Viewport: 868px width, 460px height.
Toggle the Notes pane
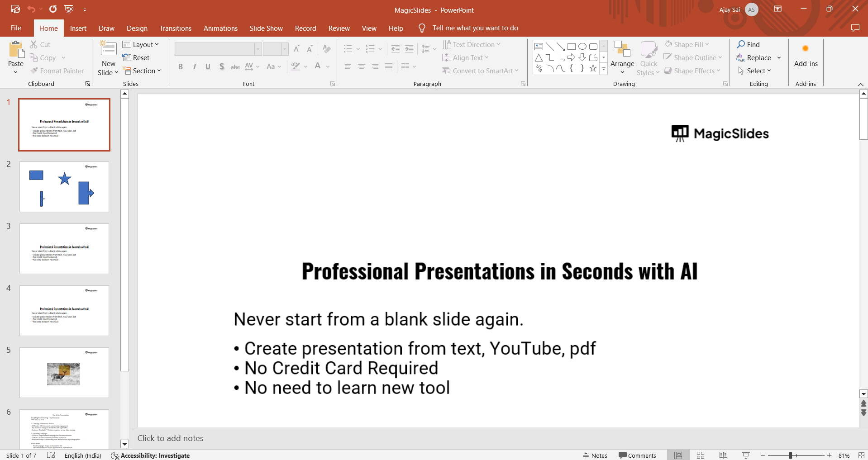[x=595, y=455]
